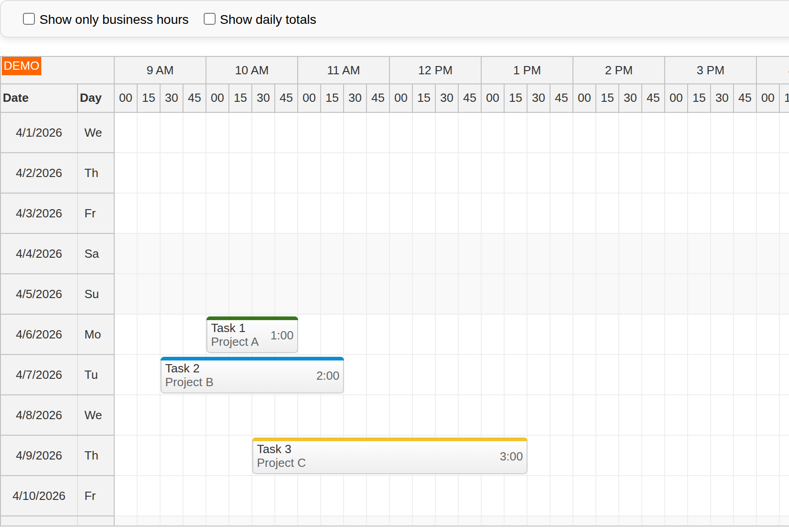The image size is (789, 532).
Task: Click the '30' sub-column under 10 AM
Action: pos(263,98)
